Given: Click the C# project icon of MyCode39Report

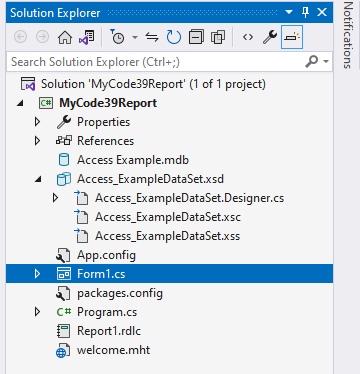Looking at the screenshot, I should point(46,103).
